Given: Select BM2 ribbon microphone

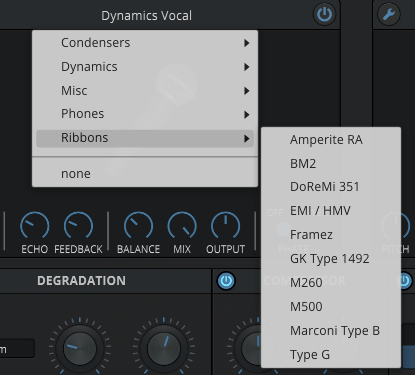Looking at the screenshot, I should (x=331, y=164).
